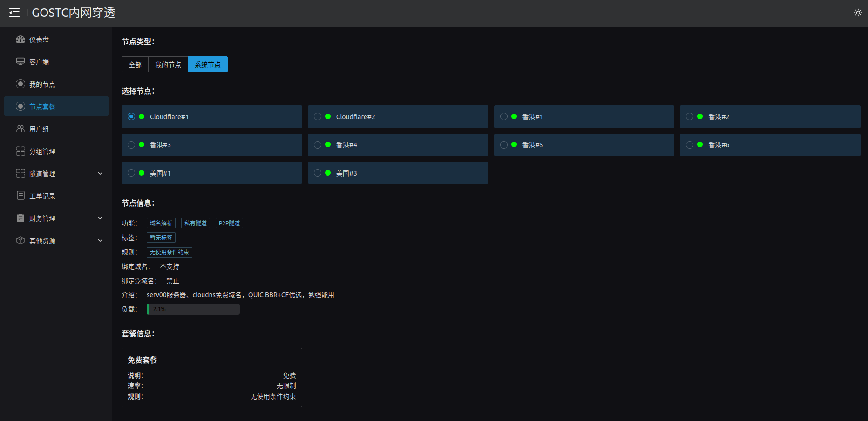The height and width of the screenshot is (421, 868).
Task: Select the 免费套餐 plan card
Action: pos(211,377)
